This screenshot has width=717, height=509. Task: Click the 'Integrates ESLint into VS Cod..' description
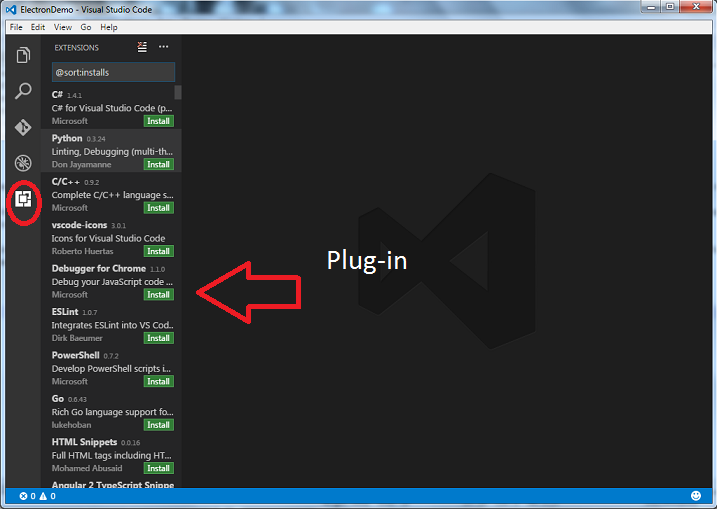pyautogui.click(x=112, y=325)
